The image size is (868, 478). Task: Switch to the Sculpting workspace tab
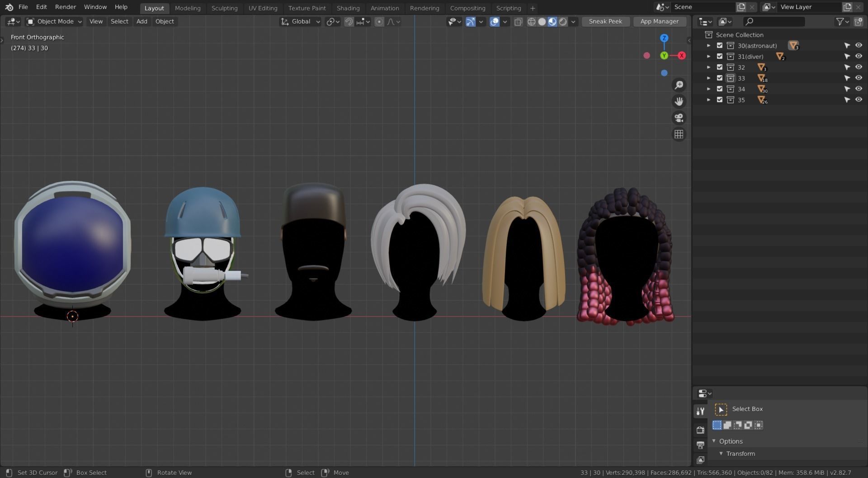click(x=224, y=8)
